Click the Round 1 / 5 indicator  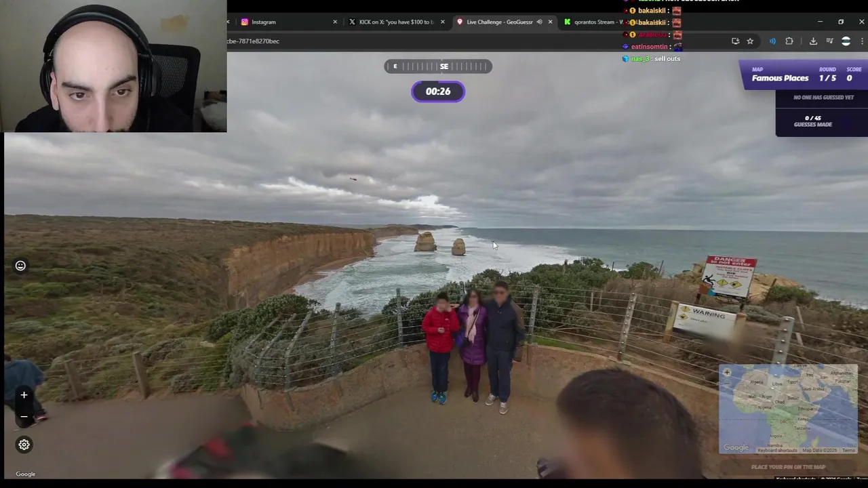point(827,75)
